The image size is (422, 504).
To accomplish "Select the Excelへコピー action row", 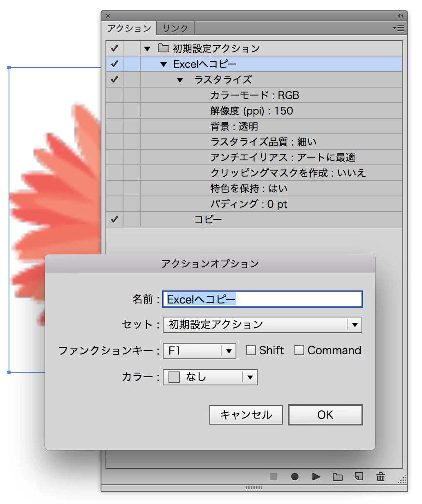I will 254,64.
